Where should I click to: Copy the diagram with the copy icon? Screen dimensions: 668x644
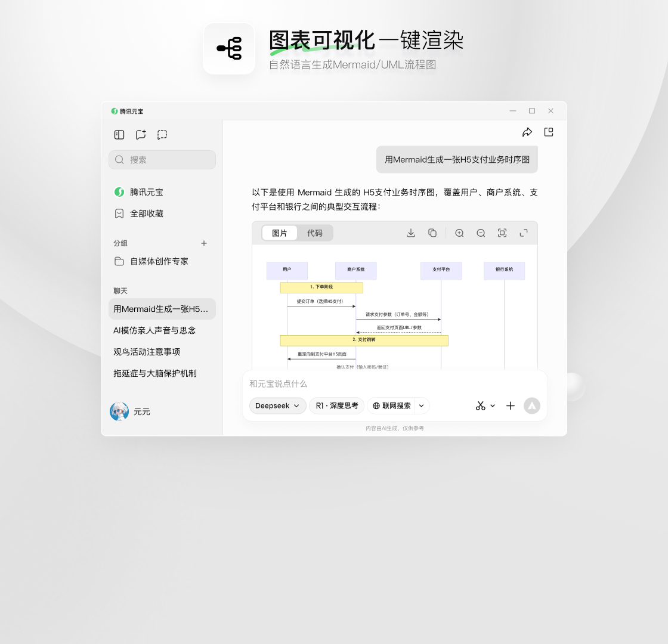(432, 233)
